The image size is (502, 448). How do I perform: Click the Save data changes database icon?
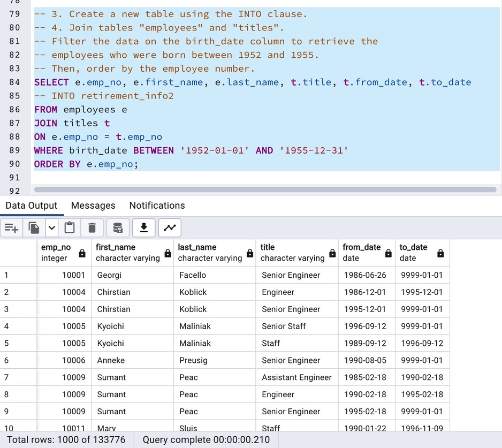(118, 228)
